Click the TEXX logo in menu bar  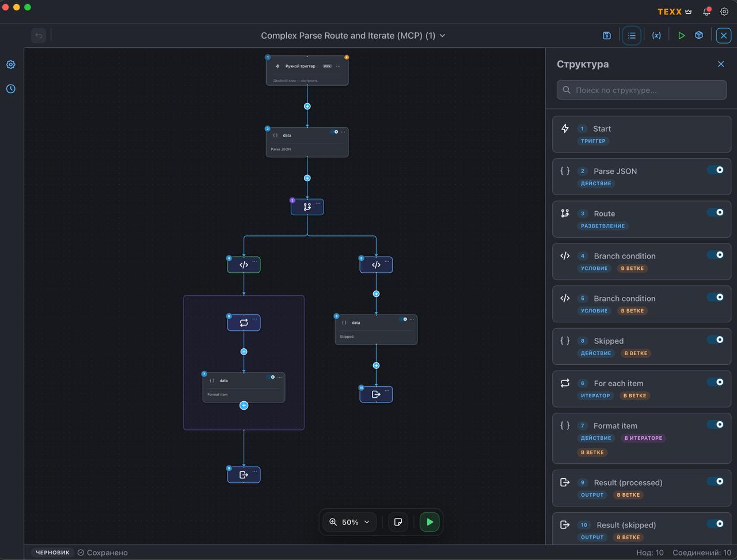pyautogui.click(x=668, y=11)
